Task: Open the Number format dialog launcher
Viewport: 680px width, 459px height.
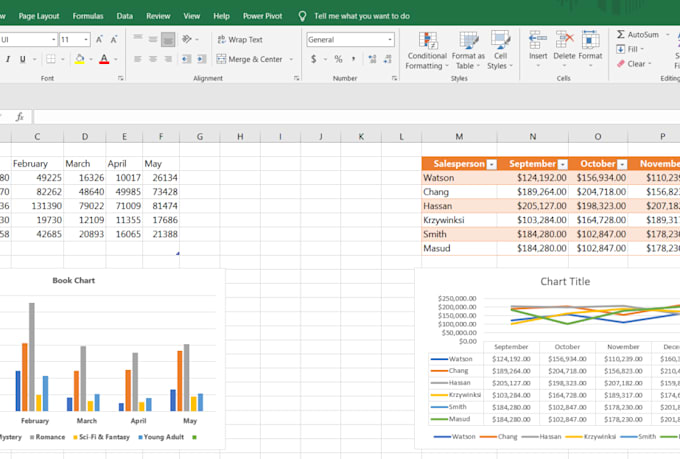Action: point(394,78)
